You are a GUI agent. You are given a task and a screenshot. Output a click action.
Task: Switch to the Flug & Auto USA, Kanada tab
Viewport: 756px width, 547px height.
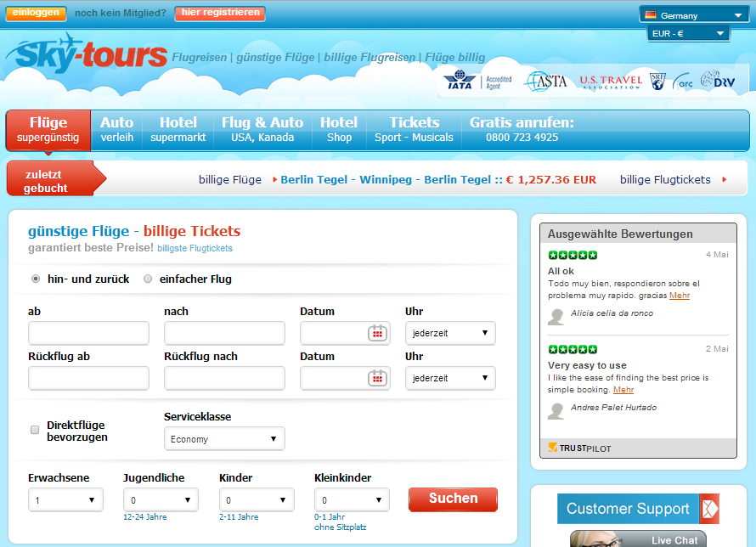tap(262, 130)
